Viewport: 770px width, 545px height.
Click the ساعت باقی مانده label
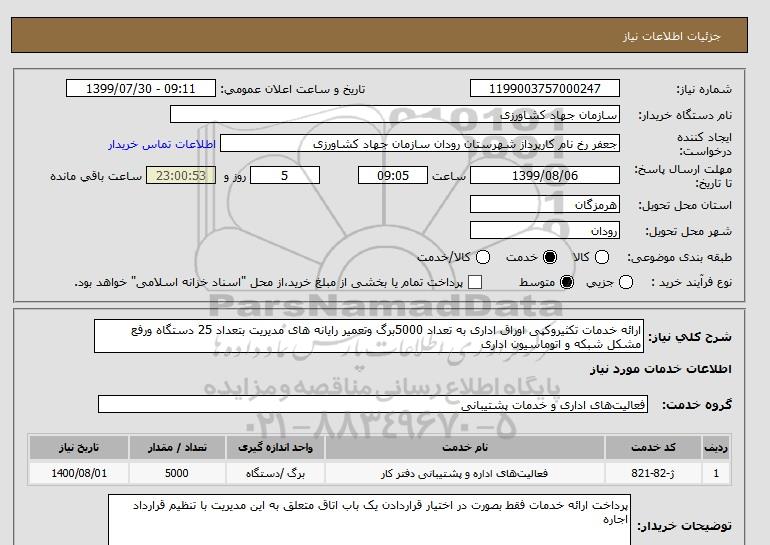click(96, 176)
